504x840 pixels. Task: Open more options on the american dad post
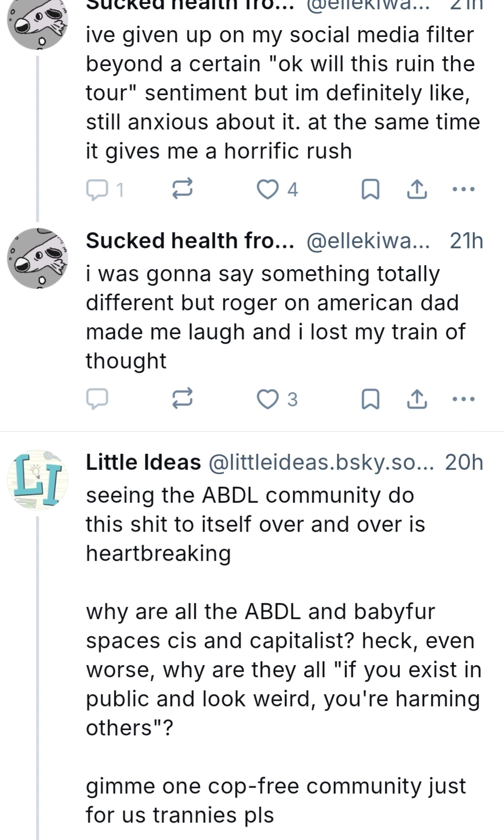point(463,398)
